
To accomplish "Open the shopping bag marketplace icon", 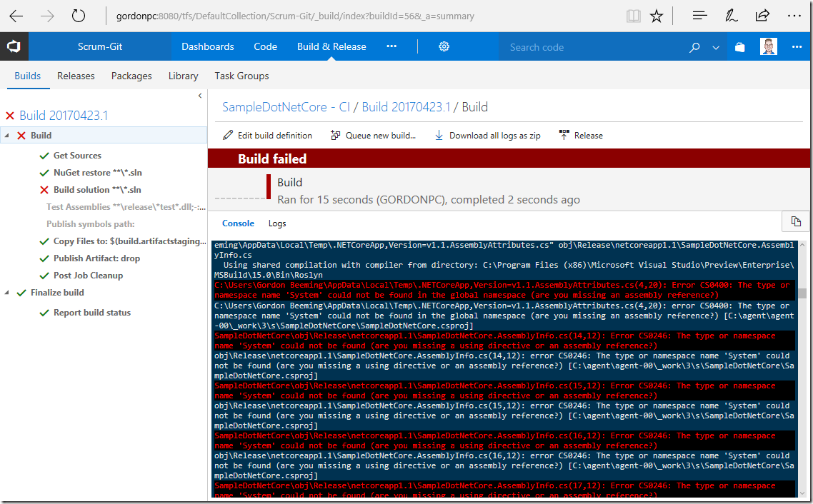I will coord(740,47).
